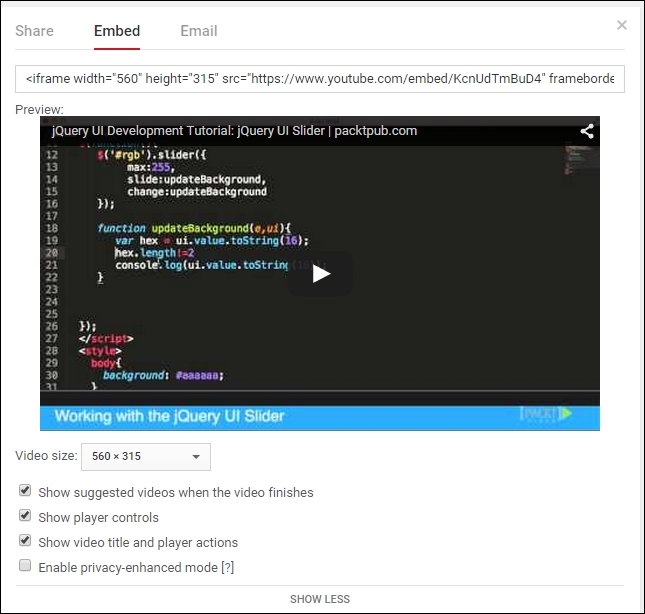The height and width of the screenshot is (614, 645).
Task: Close the share dialog with X icon
Action: coord(621,25)
